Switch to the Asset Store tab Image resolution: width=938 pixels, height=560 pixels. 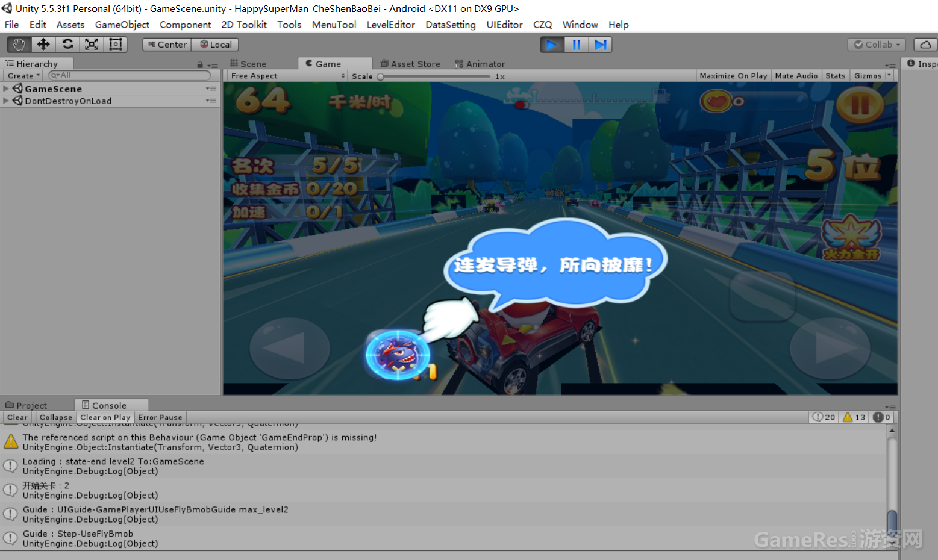(x=410, y=64)
